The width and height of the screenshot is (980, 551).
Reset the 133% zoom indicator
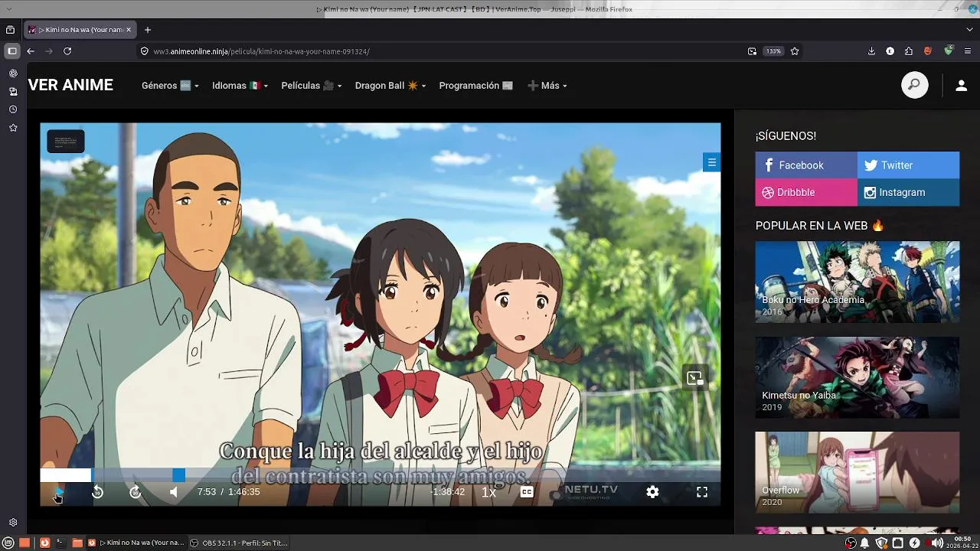773,51
